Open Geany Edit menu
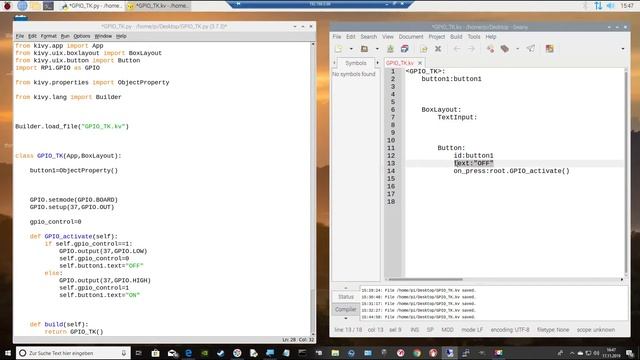This screenshot has width=640, height=360. (351, 37)
